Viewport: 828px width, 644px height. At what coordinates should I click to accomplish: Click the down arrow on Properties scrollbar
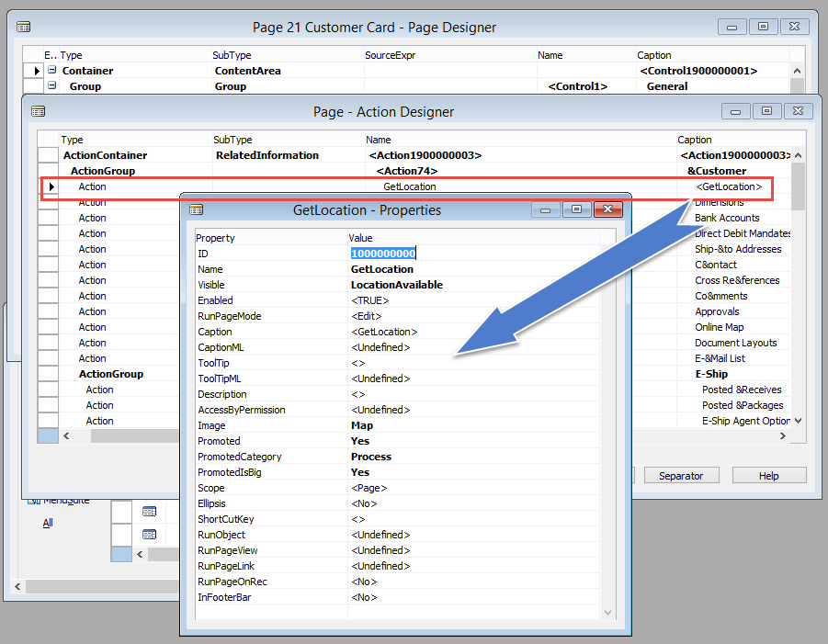(607, 613)
